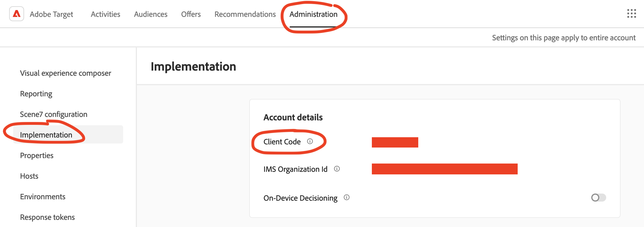
Task: Switch to the Audiences tab
Action: click(151, 14)
